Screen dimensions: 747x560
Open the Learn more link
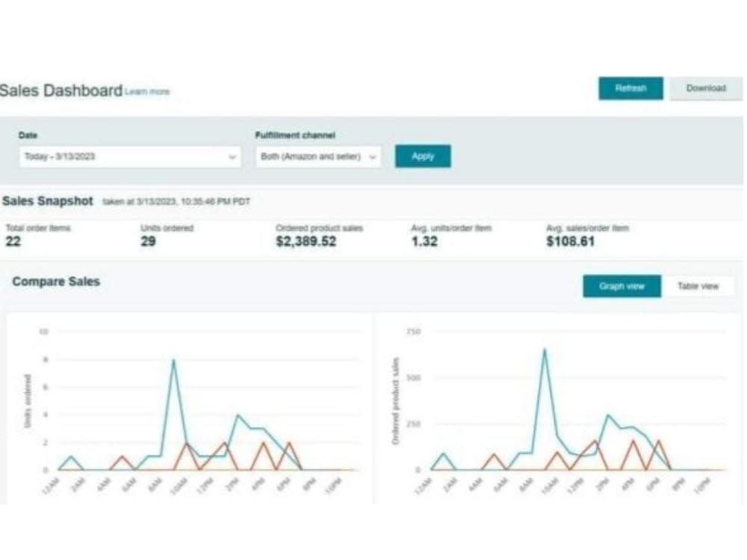click(x=147, y=91)
